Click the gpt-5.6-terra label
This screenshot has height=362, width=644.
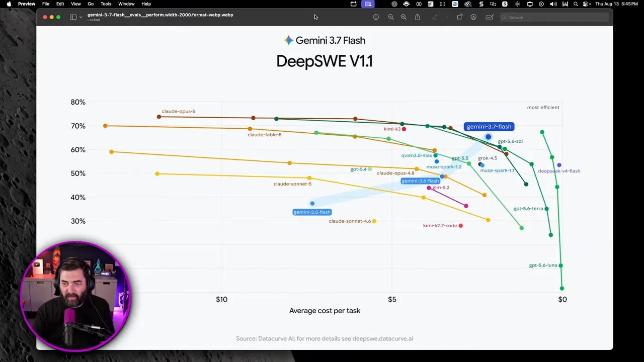(528, 209)
